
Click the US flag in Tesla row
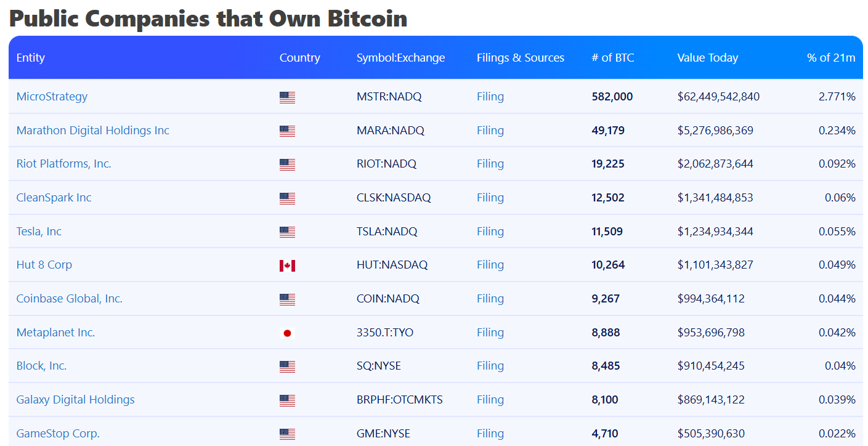[x=287, y=232]
